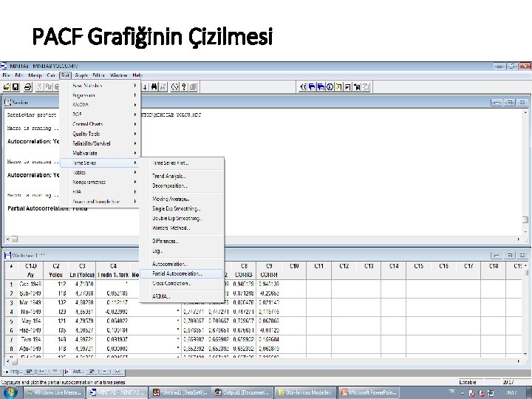Expand the Control Charts submenu

[x=100, y=124]
